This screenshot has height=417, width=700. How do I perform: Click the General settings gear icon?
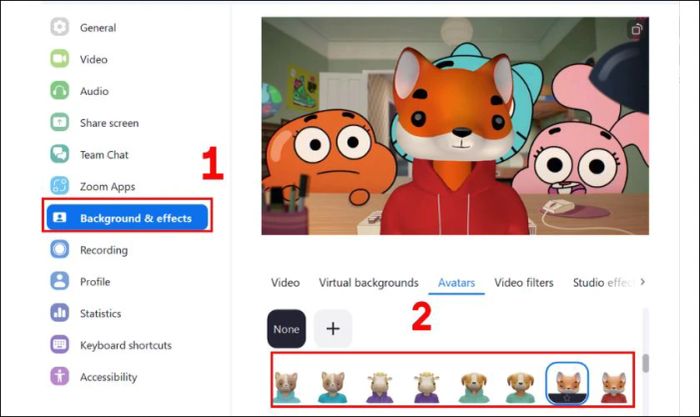[x=59, y=27]
